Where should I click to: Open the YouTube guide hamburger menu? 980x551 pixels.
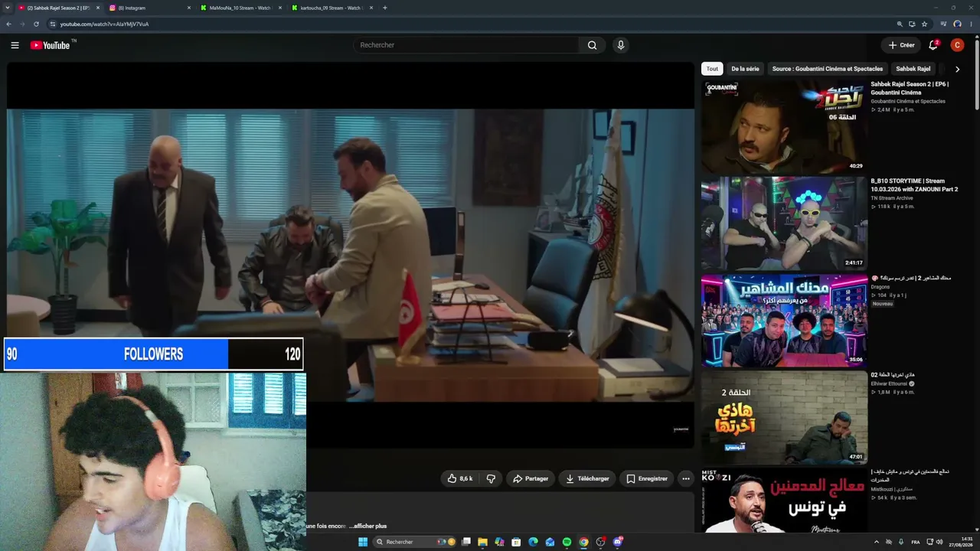pyautogui.click(x=15, y=45)
